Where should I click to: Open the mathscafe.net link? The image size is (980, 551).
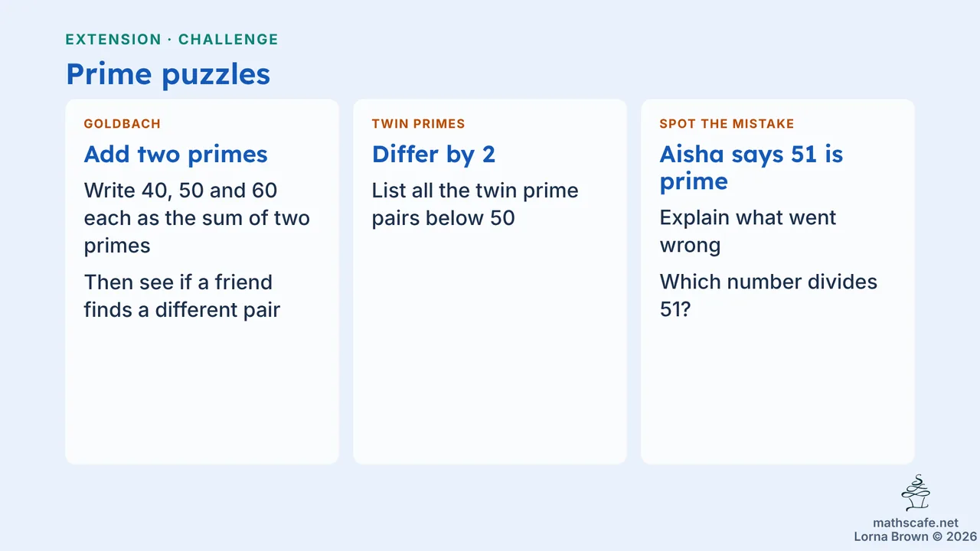[x=916, y=523]
